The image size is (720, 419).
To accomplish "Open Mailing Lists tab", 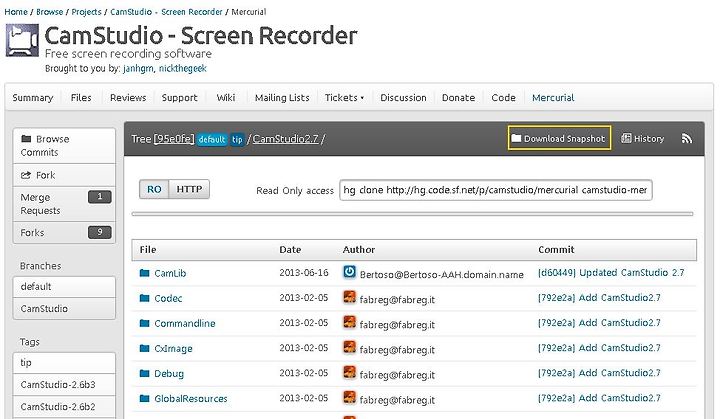I will click(x=282, y=97).
